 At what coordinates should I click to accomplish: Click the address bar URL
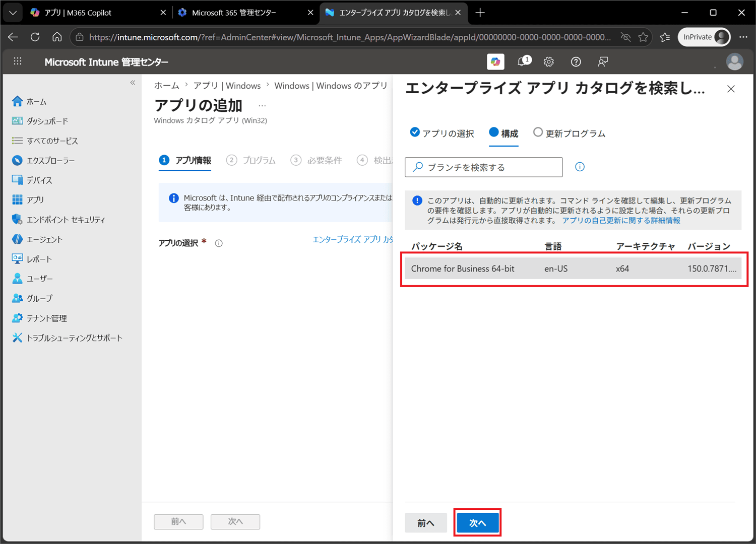point(350,37)
